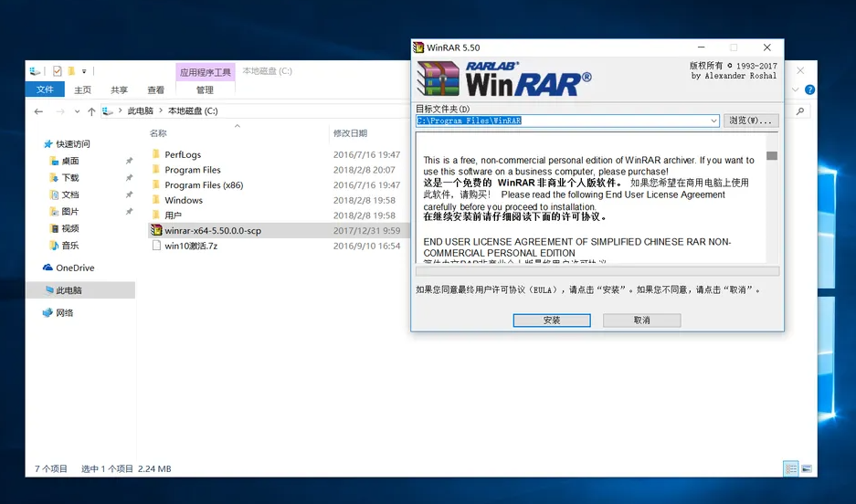Click the properties icon in quick access toolbar
Image resolution: width=856 pixels, height=504 pixels.
click(x=58, y=71)
